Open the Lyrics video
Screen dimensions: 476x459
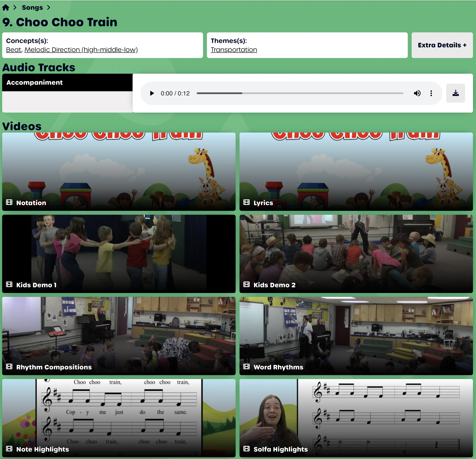pos(356,171)
